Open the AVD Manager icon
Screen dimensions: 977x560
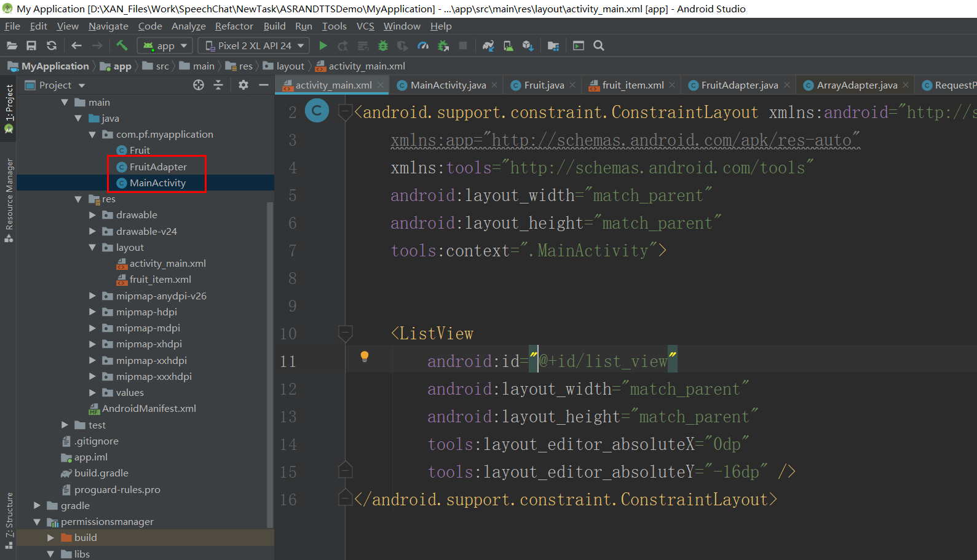508,45
